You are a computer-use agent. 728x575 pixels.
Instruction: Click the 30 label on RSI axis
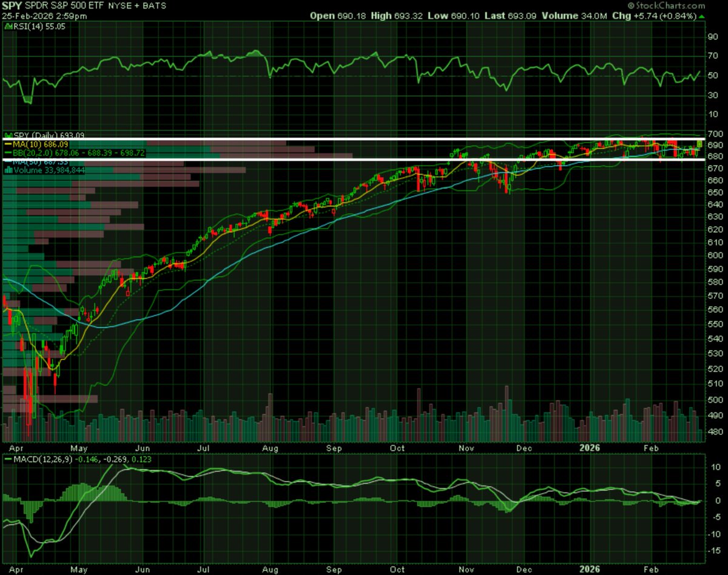point(713,96)
